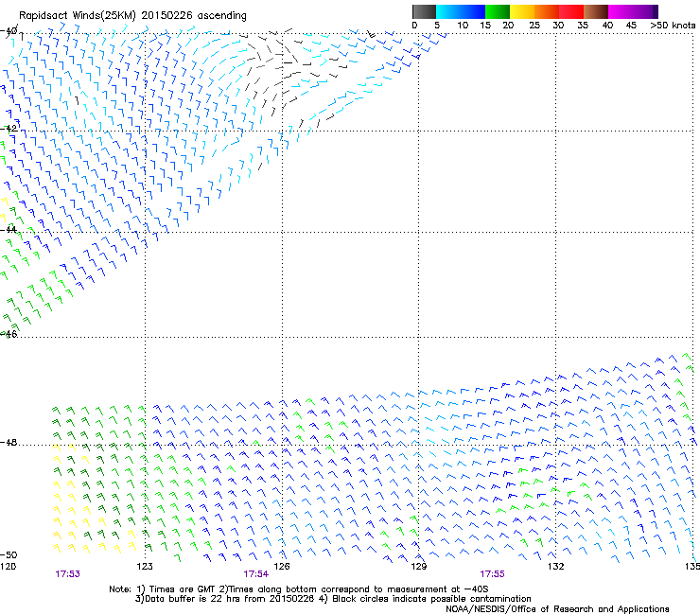700x615 pixels.
Task: Select the brown 35-40 knots color segment
Action: tap(596, 11)
